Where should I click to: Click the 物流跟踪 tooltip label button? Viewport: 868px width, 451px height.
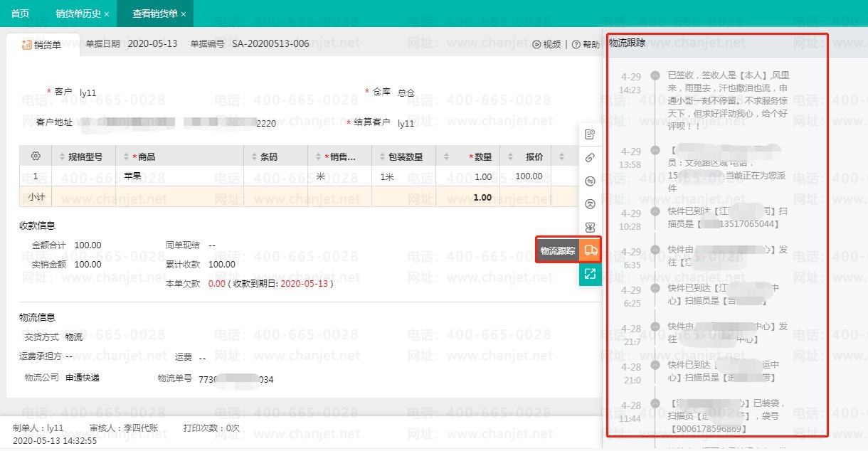tap(558, 250)
